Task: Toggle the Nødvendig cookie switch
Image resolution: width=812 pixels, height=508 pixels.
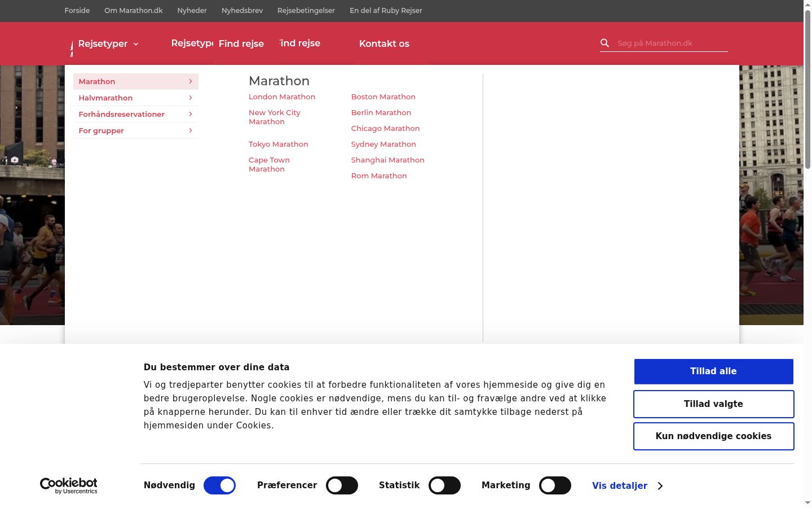Action: [x=219, y=485]
